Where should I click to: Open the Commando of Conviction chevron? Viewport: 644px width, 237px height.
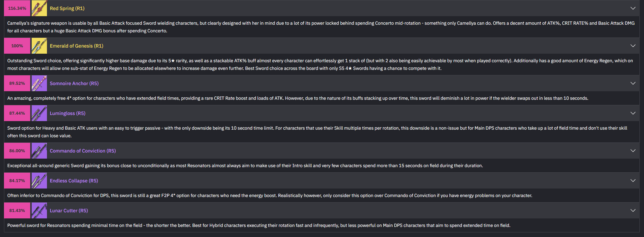click(x=633, y=151)
